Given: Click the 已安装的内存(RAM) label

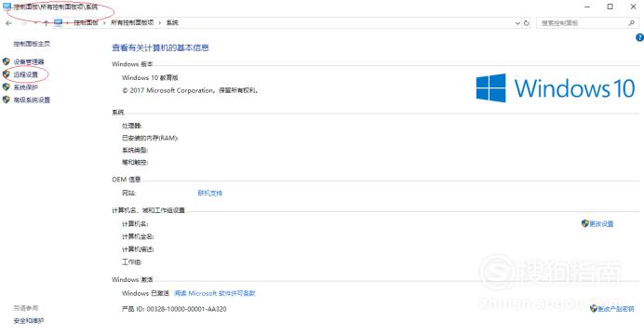Looking at the screenshot, I should tap(150, 138).
